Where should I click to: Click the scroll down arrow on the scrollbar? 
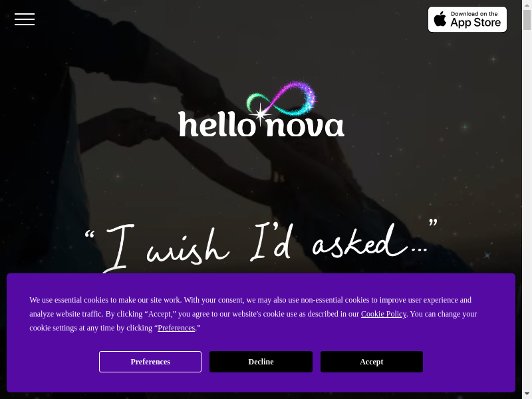pos(527,394)
